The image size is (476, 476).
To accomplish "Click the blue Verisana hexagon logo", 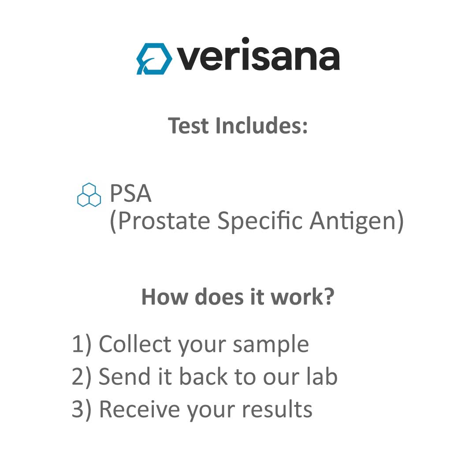I will pyautogui.click(x=154, y=59).
